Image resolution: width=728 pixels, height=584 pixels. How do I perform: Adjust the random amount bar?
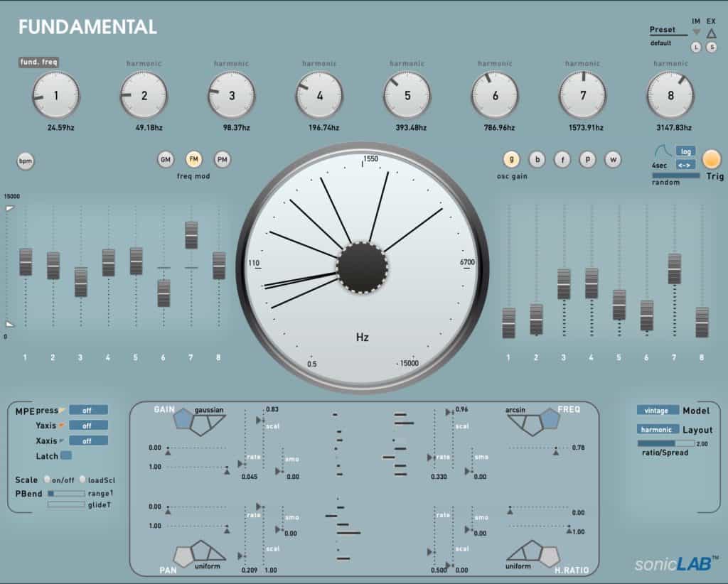click(675, 175)
